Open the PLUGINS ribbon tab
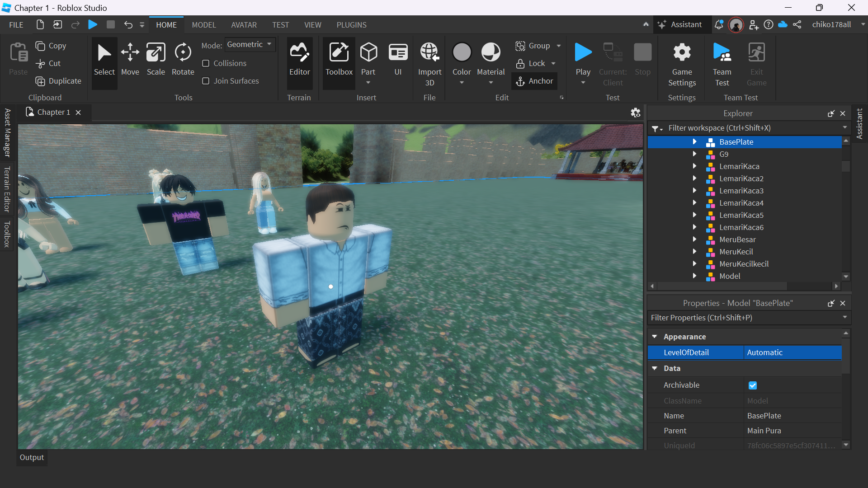Viewport: 868px width, 488px height. click(351, 25)
